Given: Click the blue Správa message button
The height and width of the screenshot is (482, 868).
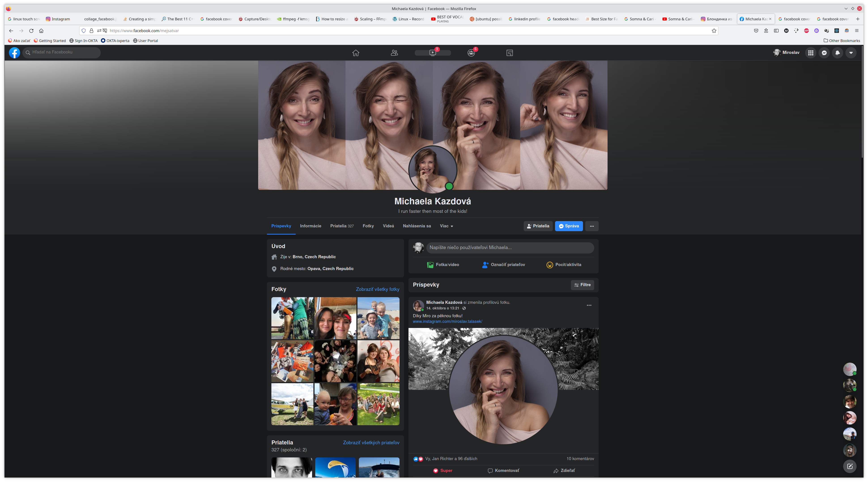Looking at the screenshot, I should [x=568, y=226].
